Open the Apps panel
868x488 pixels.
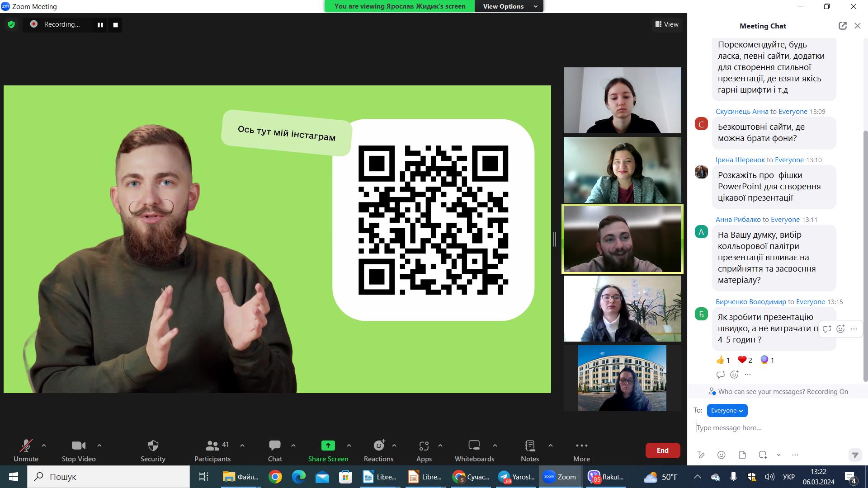click(x=424, y=450)
